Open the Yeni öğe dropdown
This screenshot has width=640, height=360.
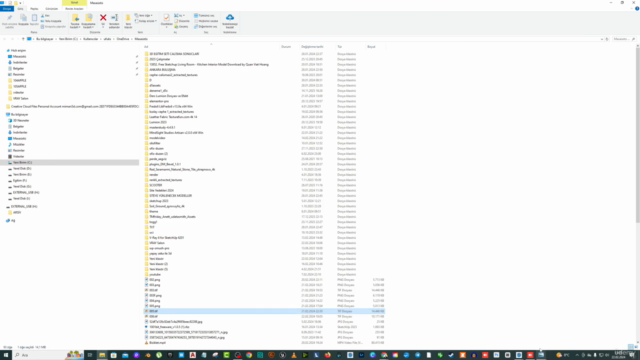pos(143,16)
